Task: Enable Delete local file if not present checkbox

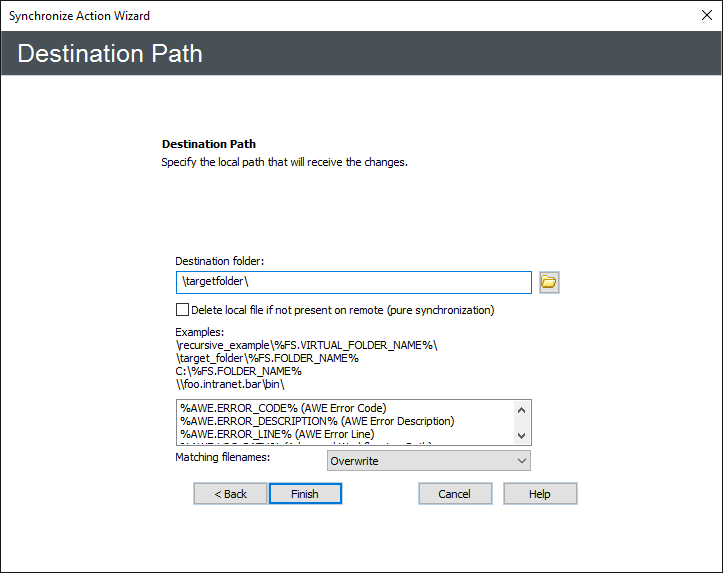Action: (182, 310)
